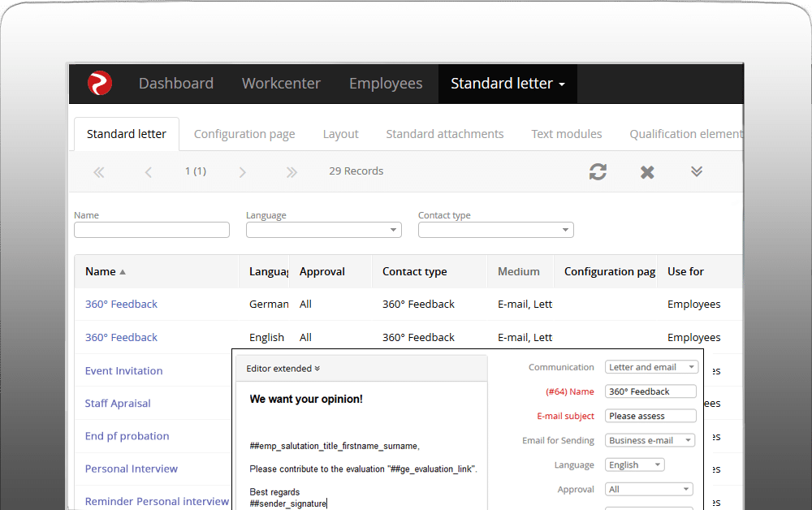The image size is (812, 510).
Task: Open Workcenter in top navigation
Action: 281,84
